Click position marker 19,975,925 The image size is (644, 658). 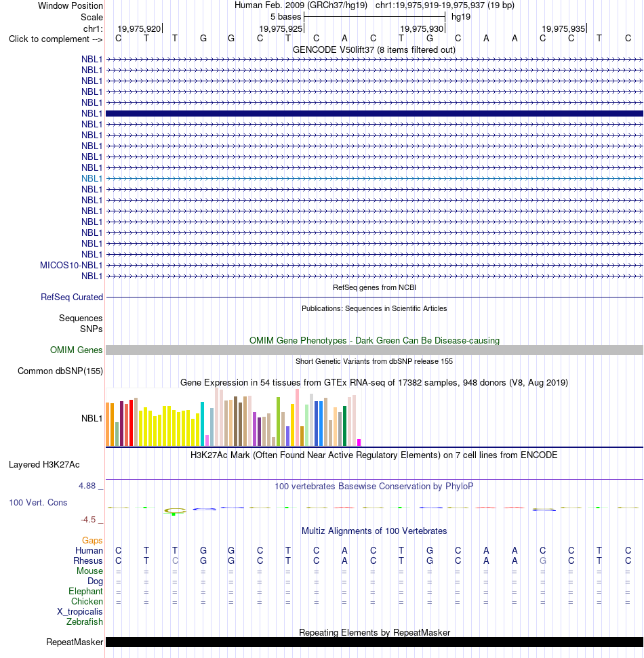pos(281,28)
